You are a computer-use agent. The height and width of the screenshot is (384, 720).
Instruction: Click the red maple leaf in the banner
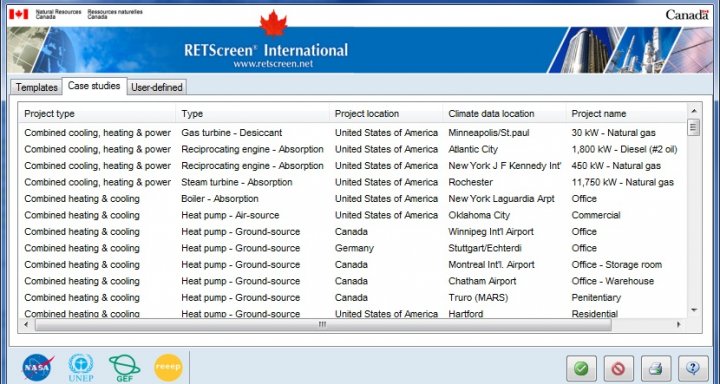pyautogui.click(x=274, y=23)
